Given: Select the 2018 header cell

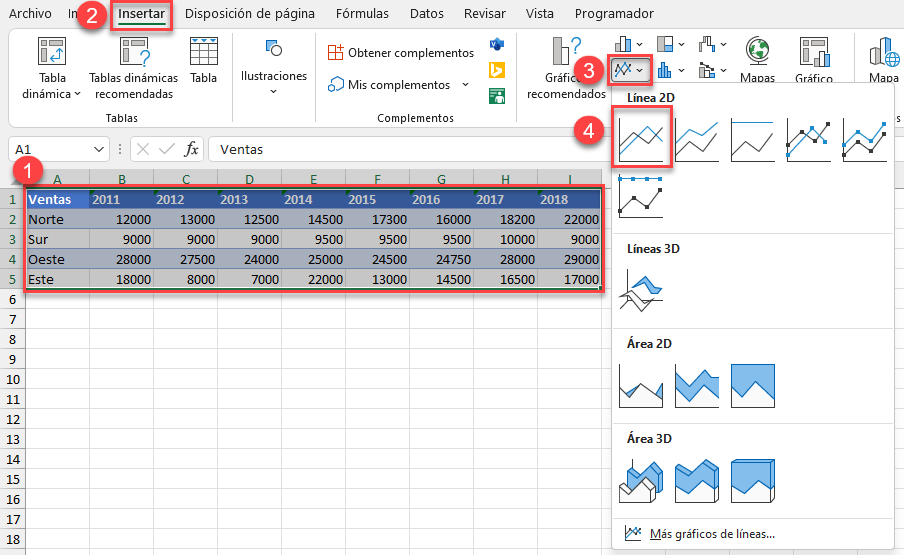Looking at the screenshot, I should tap(569, 199).
